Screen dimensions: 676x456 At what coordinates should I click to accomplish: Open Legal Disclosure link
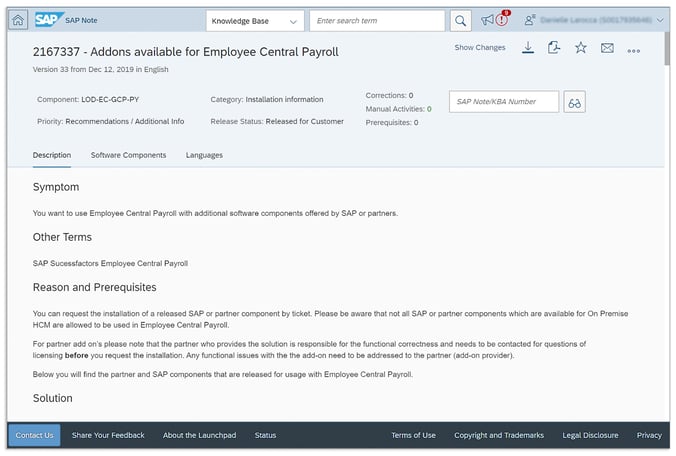coord(590,435)
